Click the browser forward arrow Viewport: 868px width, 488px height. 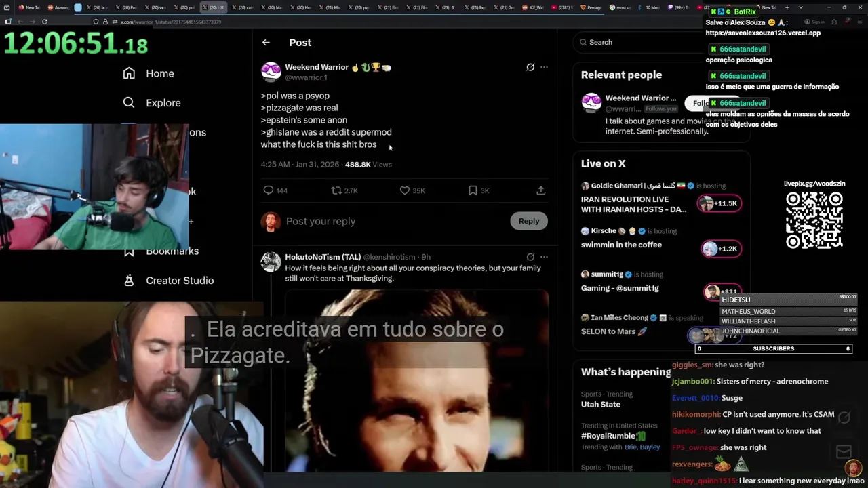pyautogui.click(x=32, y=22)
